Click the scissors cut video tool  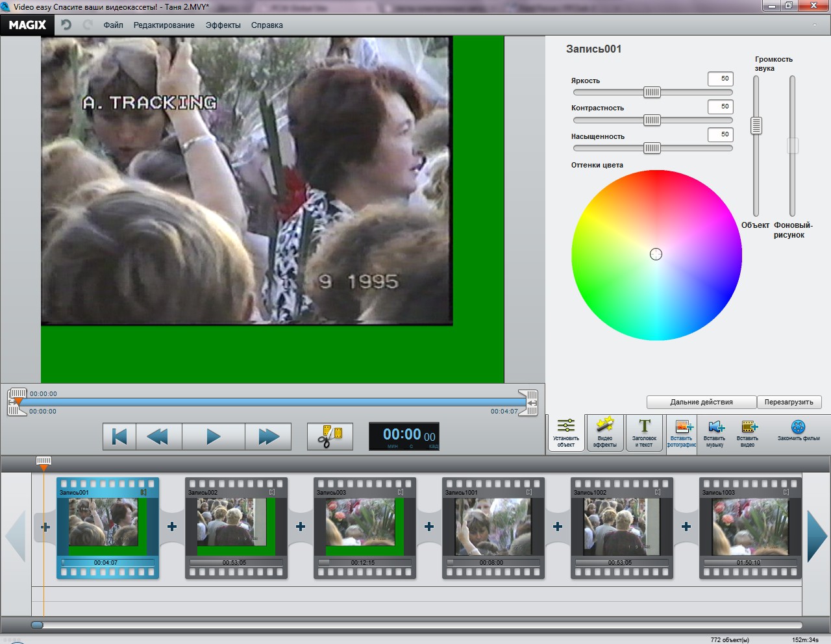(x=330, y=436)
